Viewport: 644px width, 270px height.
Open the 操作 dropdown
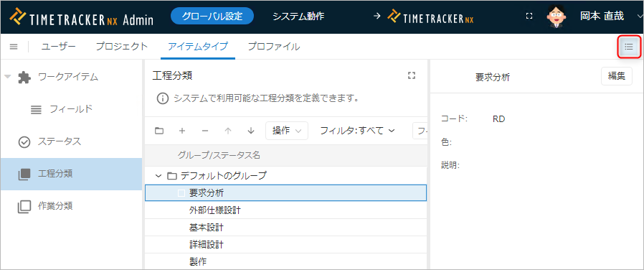pos(287,131)
